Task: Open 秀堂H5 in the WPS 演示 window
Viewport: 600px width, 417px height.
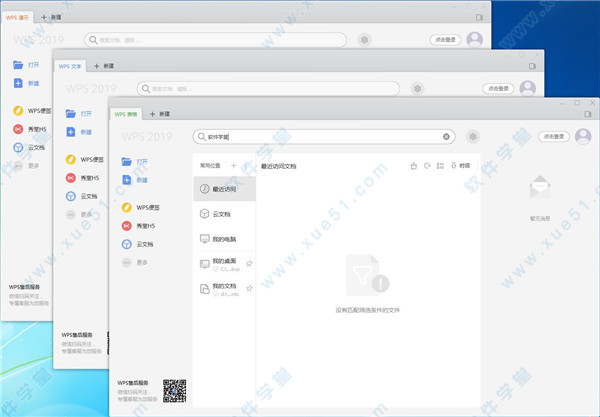Action: (x=30, y=129)
